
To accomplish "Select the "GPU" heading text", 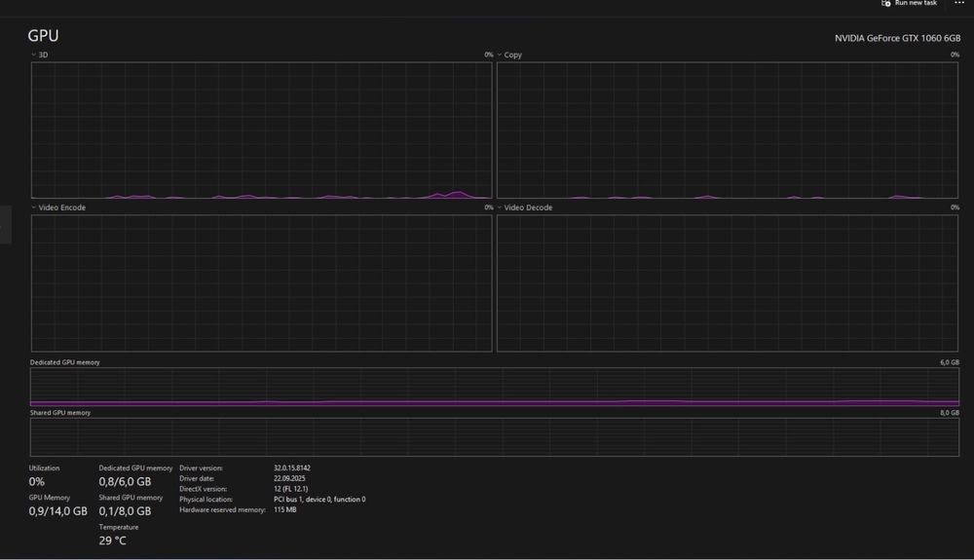I will click(x=43, y=35).
